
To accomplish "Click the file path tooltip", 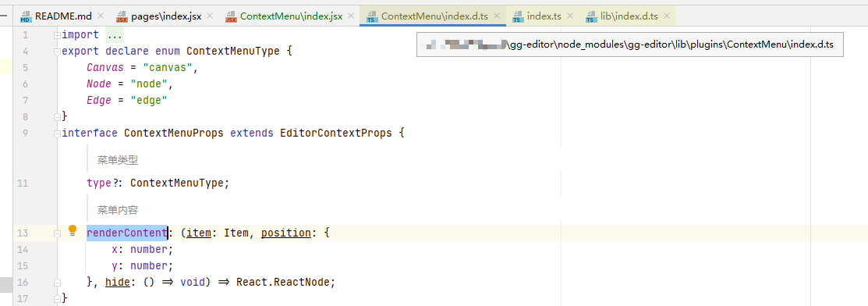I will click(x=630, y=45).
